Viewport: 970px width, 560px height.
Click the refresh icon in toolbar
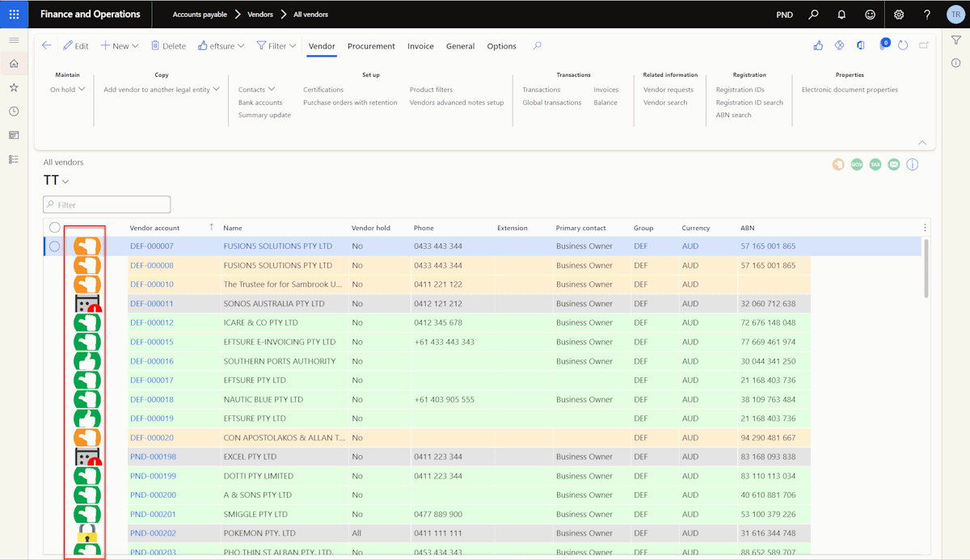pyautogui.click(x=904, y=46)
